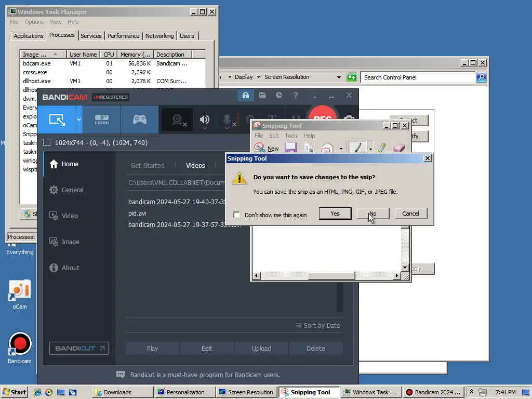Screen dimensions: 532x399
Task: Switch to Videos tab in Bandicam
Action: [195, 166]
